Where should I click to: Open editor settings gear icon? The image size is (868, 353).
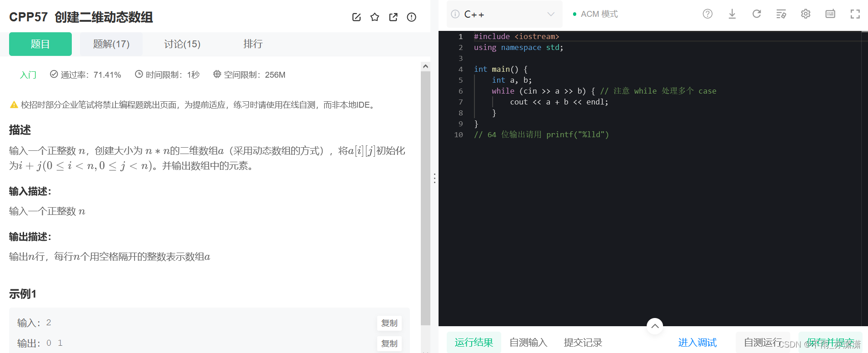click(806, 14)
